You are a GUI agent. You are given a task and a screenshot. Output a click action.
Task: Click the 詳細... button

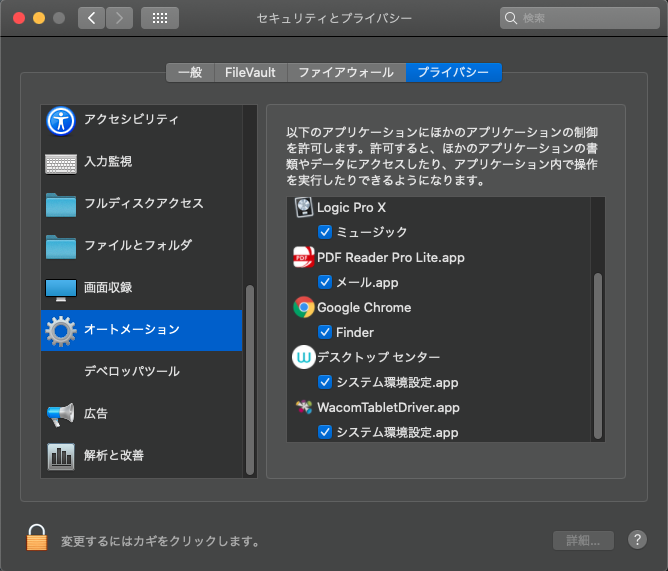coord(583,540)
